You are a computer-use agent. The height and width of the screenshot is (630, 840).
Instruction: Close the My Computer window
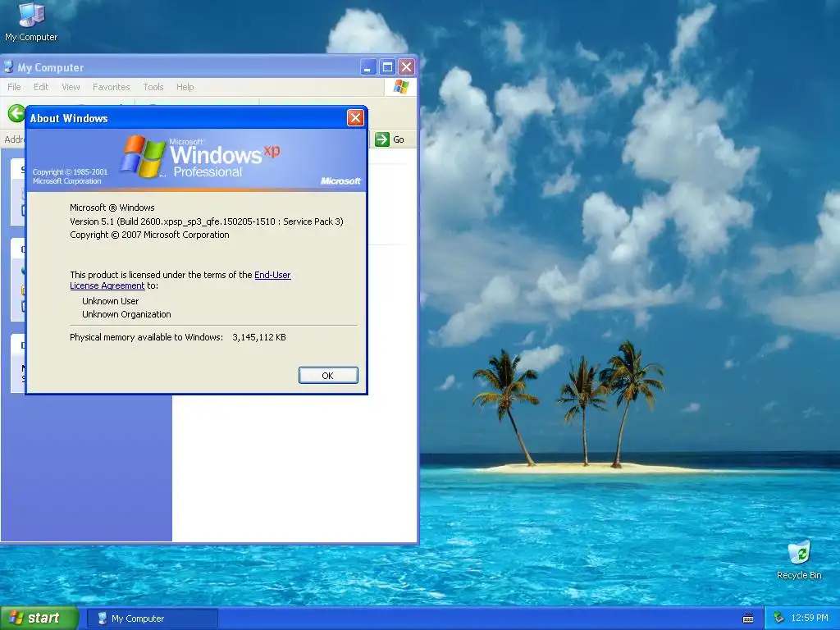(407, 67)
